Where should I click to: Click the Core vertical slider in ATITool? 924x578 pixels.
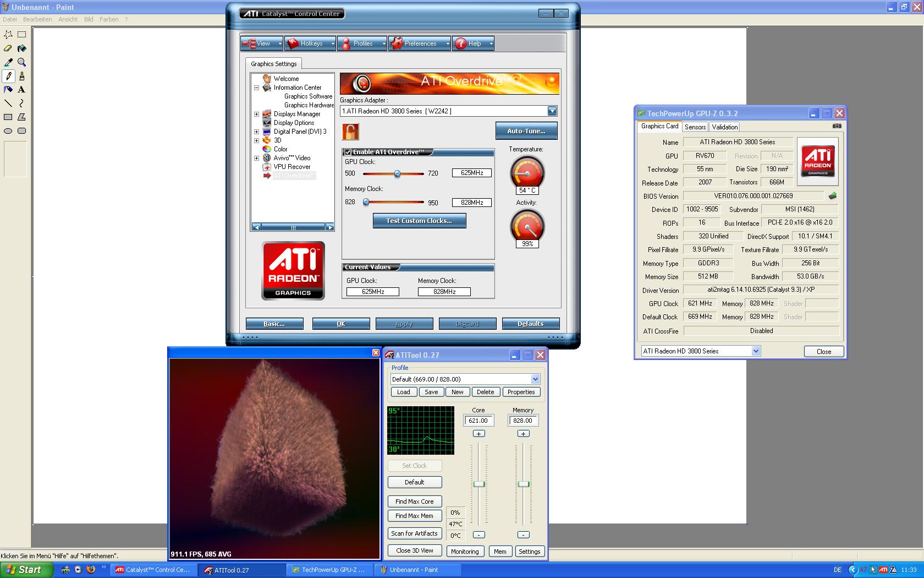coord(479,484)
